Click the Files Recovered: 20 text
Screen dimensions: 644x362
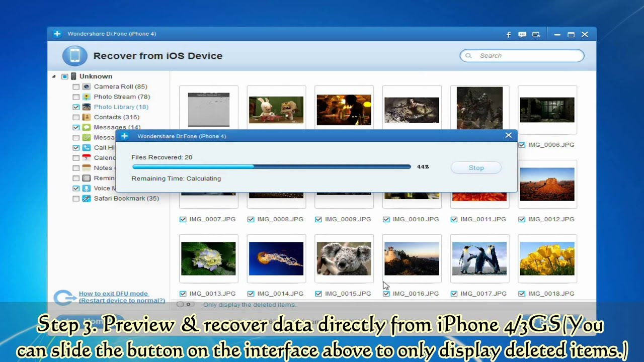(x=162, y=157)
